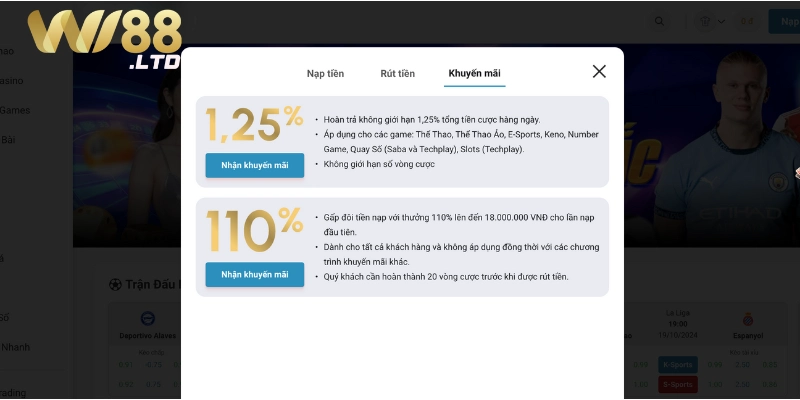Click the Espanyol team badge

tap(748, 320)
